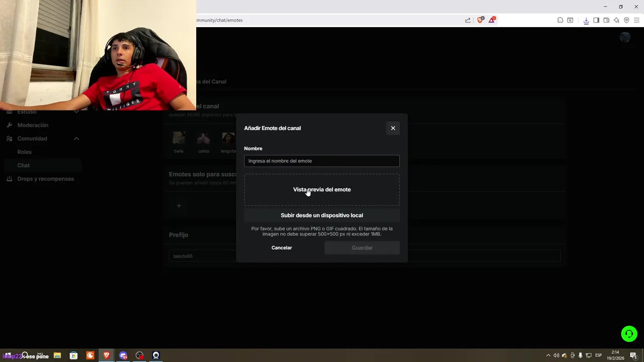Select the catkis emote thumbnail
This screenshot has width=644, height=362.
pyautogui.click(x=203, y=138)
